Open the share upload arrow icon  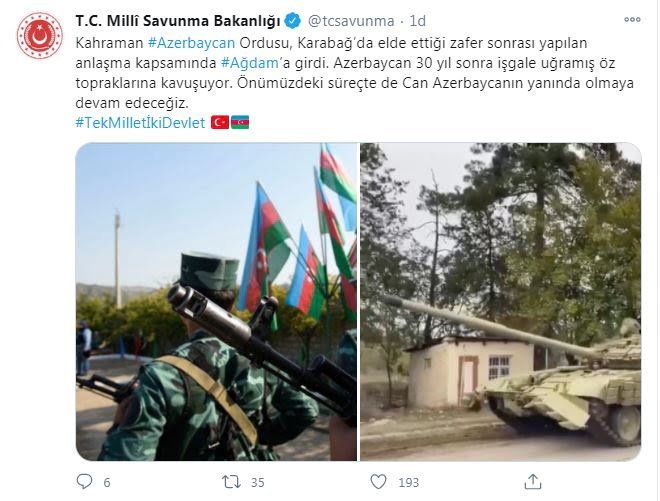coord(532,482)
